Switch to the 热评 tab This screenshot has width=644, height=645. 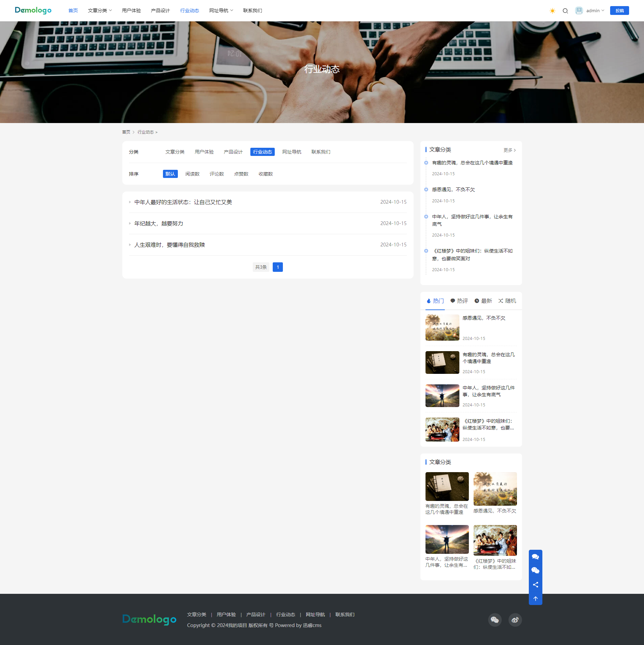coord(459,301)
